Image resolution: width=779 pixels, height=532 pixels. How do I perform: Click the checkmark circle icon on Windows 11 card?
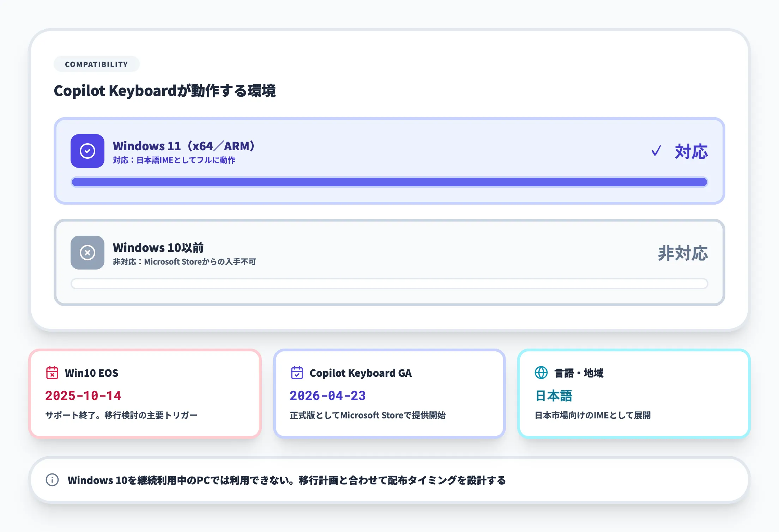click(x=87, y=151)
